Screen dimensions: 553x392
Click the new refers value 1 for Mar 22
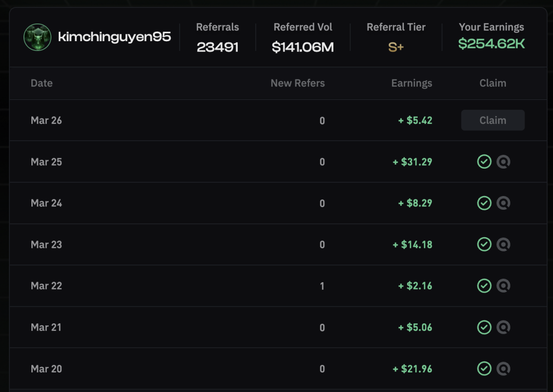click(x=322, y=286)
